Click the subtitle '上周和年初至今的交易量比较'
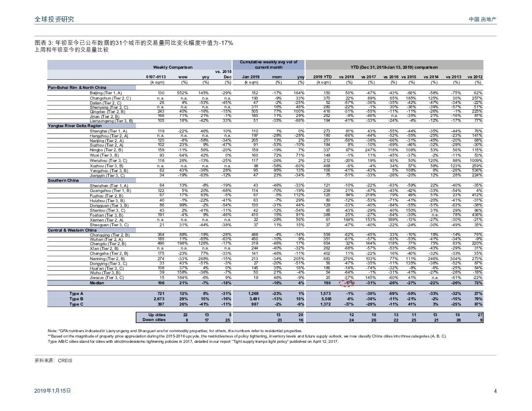Screen dimensions: 532x411 [72, 50]
